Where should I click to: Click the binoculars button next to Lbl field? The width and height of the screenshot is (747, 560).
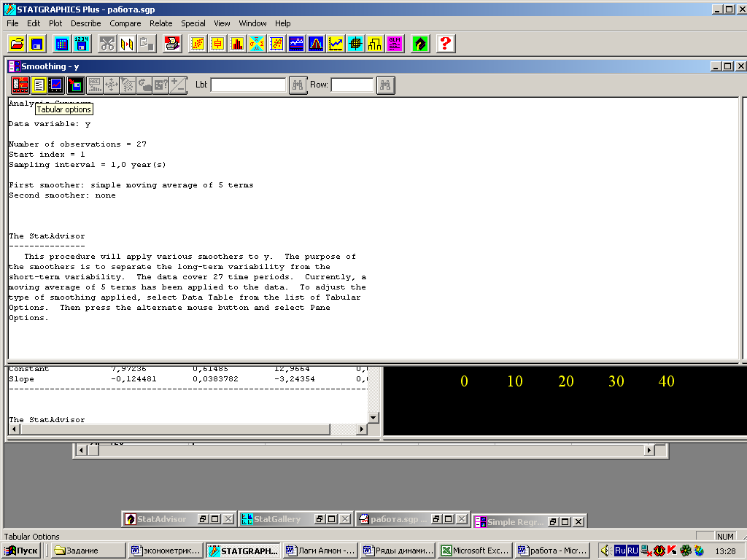click(298, 85)
